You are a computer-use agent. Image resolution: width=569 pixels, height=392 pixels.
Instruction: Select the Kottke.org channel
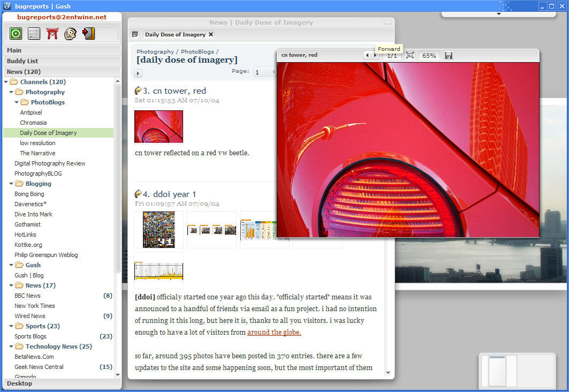28,245
